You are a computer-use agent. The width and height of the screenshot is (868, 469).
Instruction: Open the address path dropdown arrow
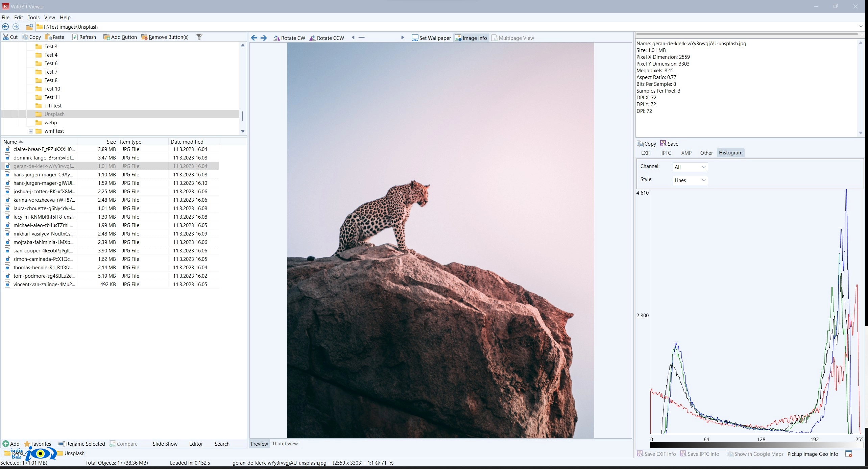click(x=861, y=27)
